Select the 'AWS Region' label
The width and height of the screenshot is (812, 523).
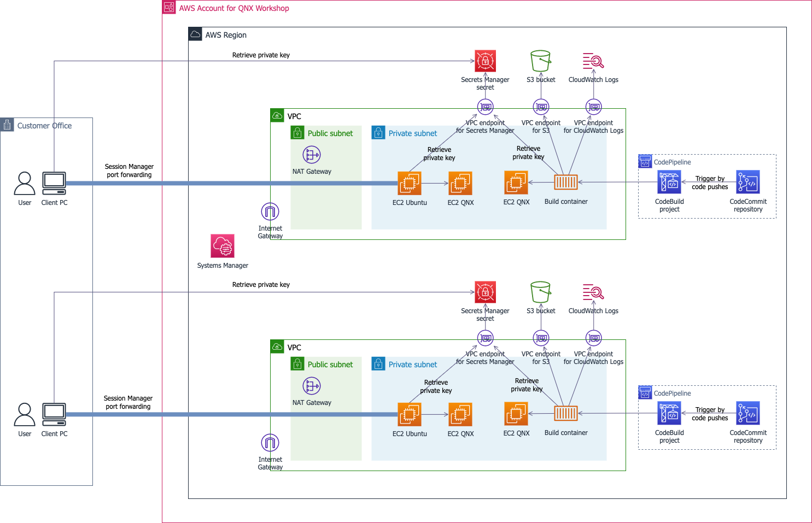click(x=226, y=35)
